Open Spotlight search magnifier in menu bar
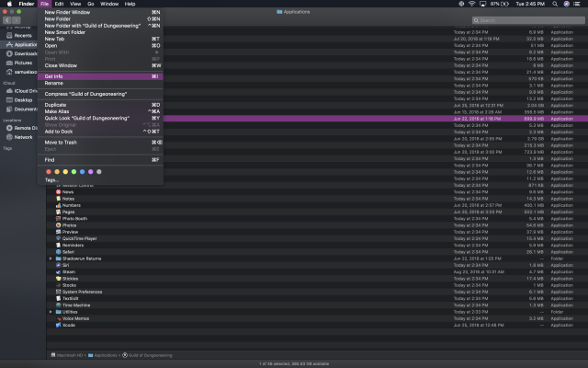The height and width of the screenshot is (368, 588). coord(553,4)
